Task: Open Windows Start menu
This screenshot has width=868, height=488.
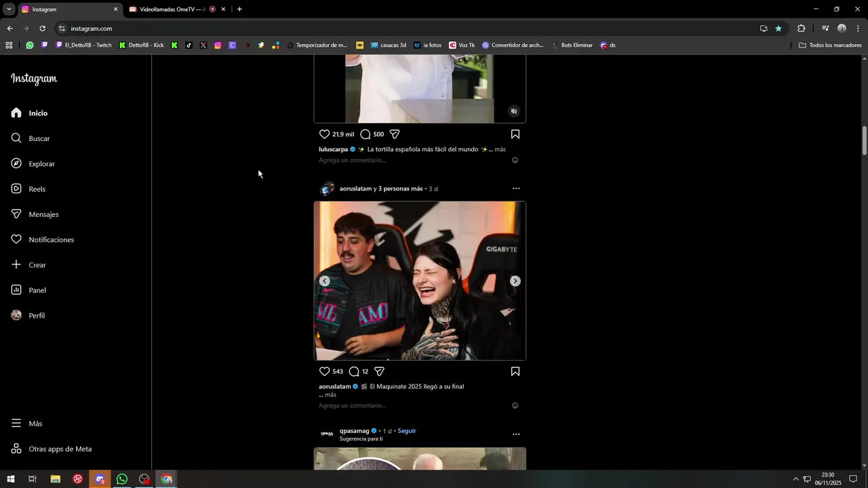Action: [10, 479]
